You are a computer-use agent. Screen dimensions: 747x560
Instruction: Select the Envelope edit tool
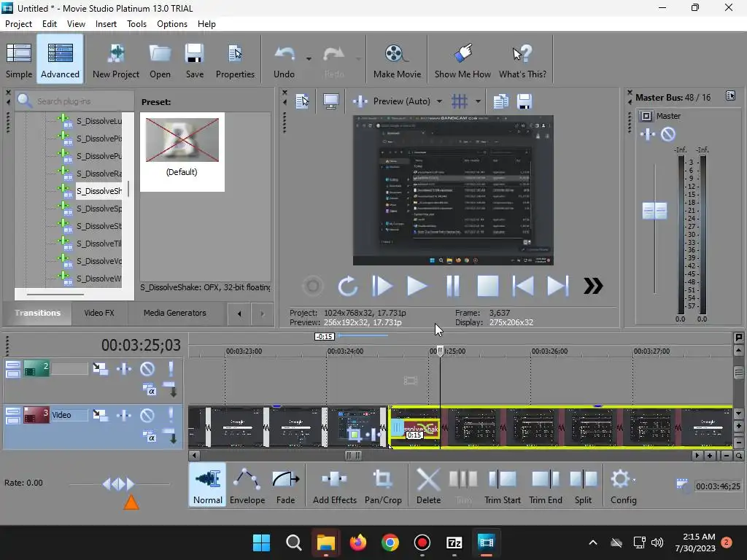point(247,486)
